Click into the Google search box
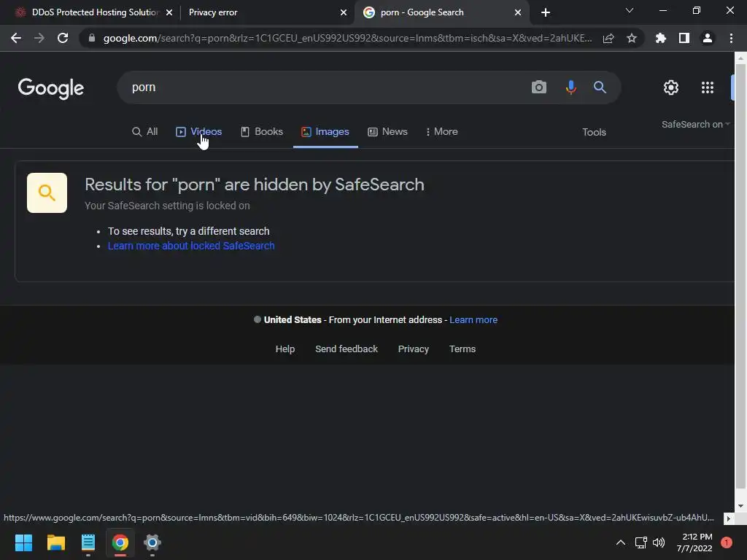The image size is (747, 560). (x=324, y=87)
